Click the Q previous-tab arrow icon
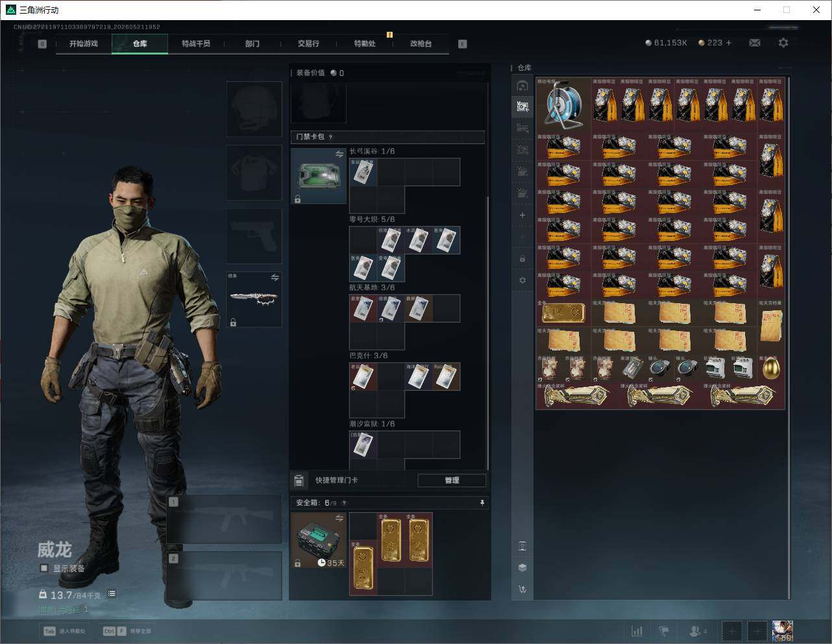The width and height of the screenshot is (832, 644). (x=42, y=44)
